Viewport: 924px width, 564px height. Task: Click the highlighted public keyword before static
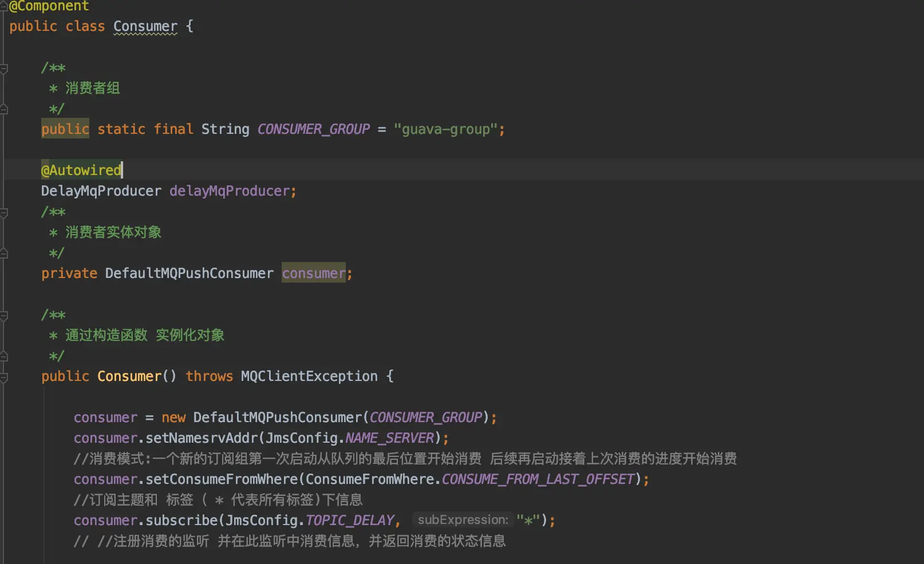click(x=65, y=129)
